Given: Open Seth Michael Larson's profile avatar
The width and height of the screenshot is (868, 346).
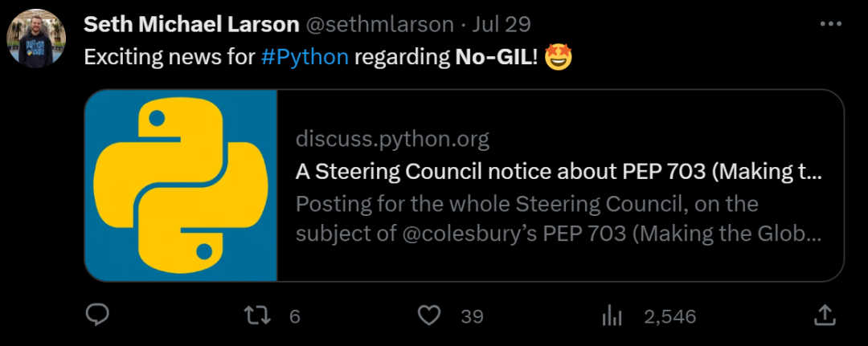Looking at the screenshot, I should pos(36,38).
